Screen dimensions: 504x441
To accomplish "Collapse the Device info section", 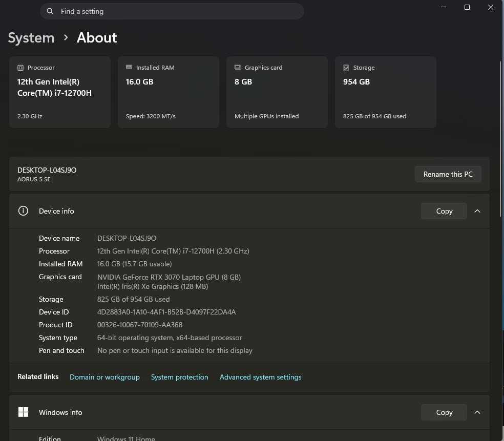I will (x=477, y=211).
